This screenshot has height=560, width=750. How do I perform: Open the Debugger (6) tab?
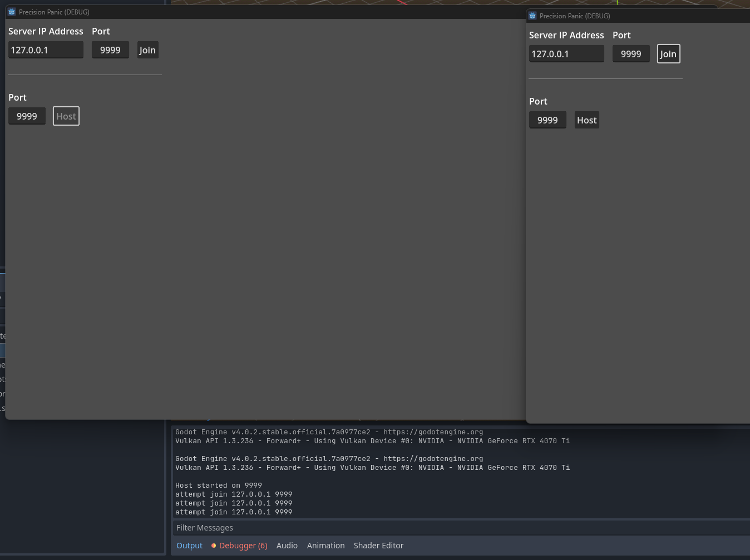click(243, 546)
